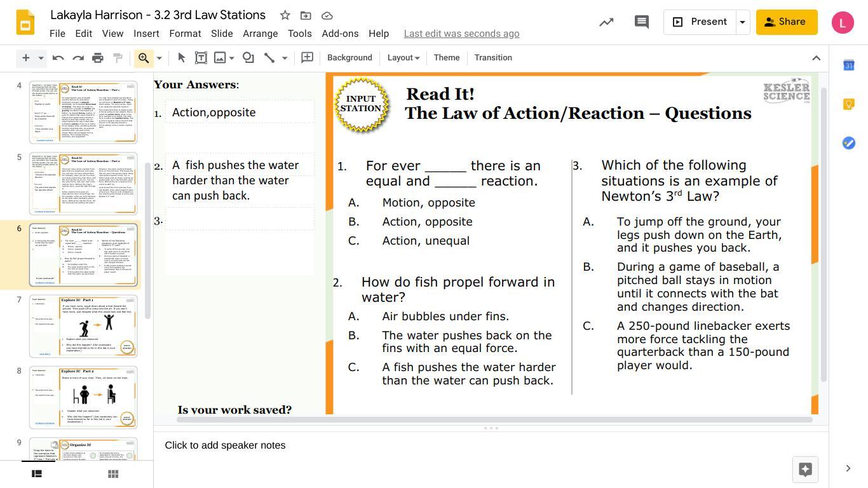This screenshot has width=868, height=488.
Task: Open the Add-ons menu
Action: [340, 34]
